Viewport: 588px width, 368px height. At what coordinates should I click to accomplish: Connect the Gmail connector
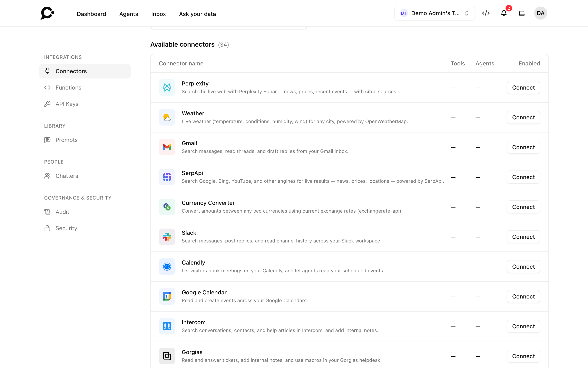523,147
